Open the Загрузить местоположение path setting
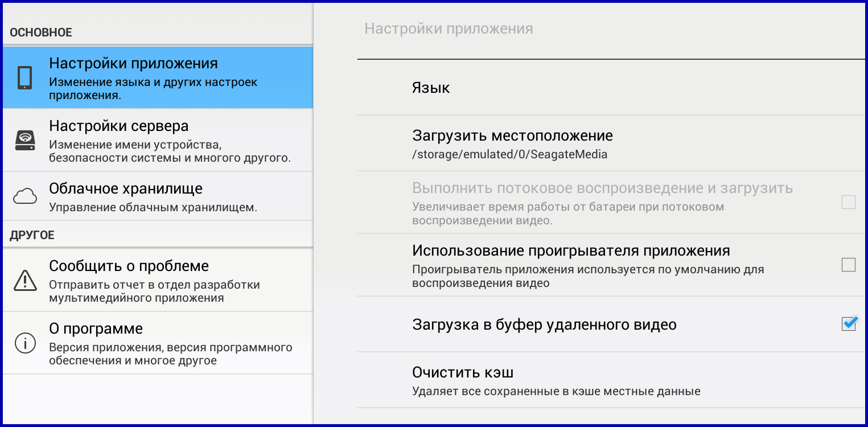This screenshot has width=868, height=427. point(512,136)
